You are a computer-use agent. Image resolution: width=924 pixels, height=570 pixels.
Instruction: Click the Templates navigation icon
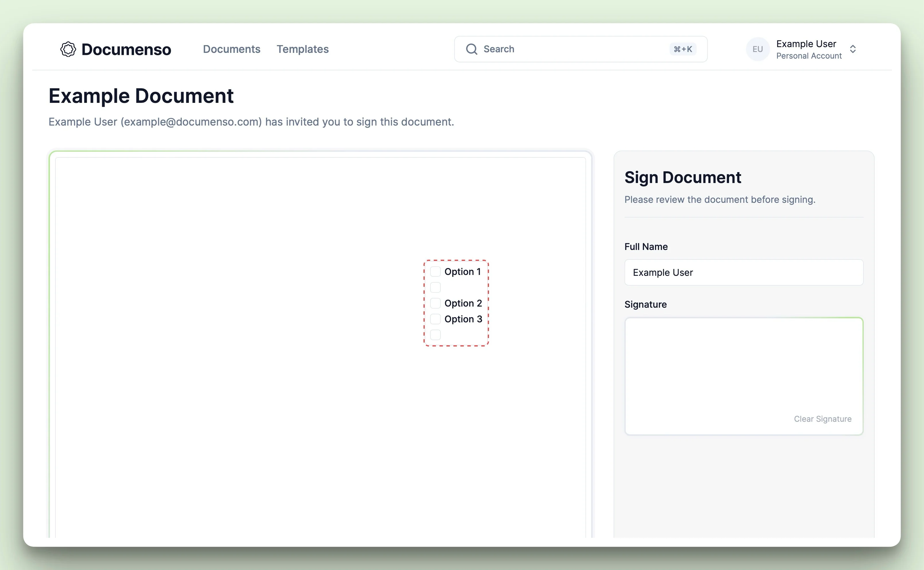(x=302, y=49)
